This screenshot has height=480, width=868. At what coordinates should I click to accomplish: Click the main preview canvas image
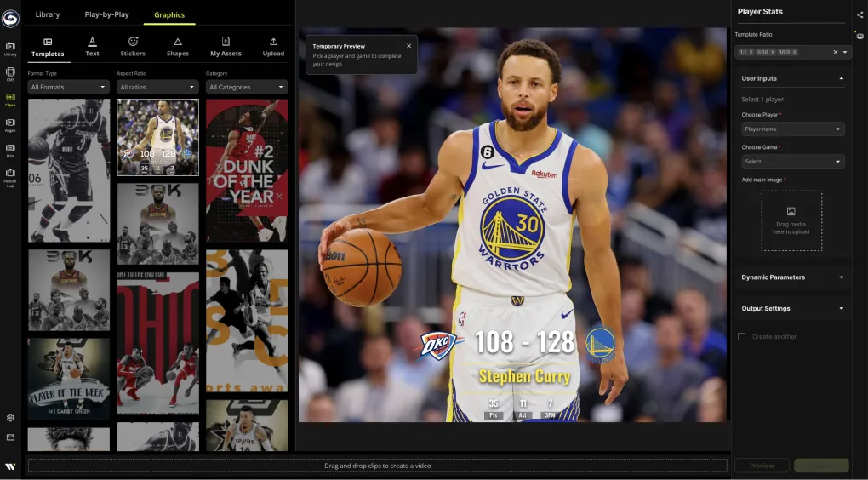512,225
